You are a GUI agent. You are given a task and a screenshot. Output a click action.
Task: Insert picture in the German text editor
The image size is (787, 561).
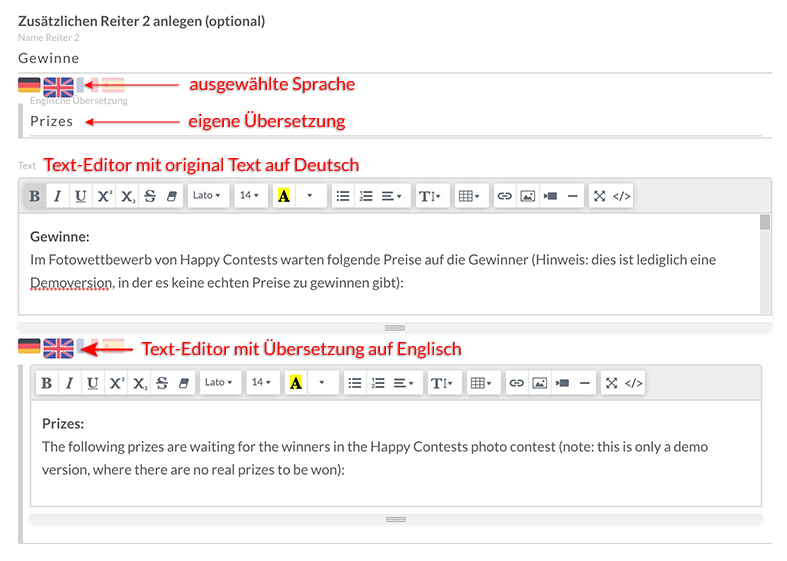(x=528, y=196)
